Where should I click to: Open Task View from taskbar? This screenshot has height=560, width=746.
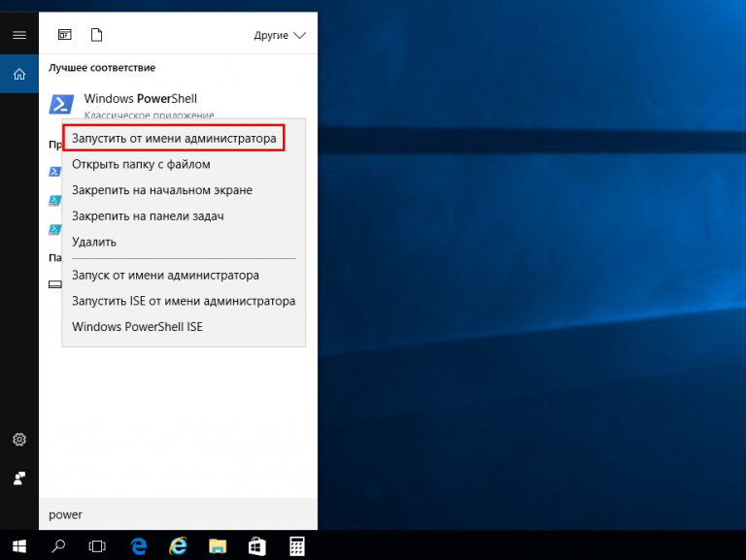click(97, 544)
